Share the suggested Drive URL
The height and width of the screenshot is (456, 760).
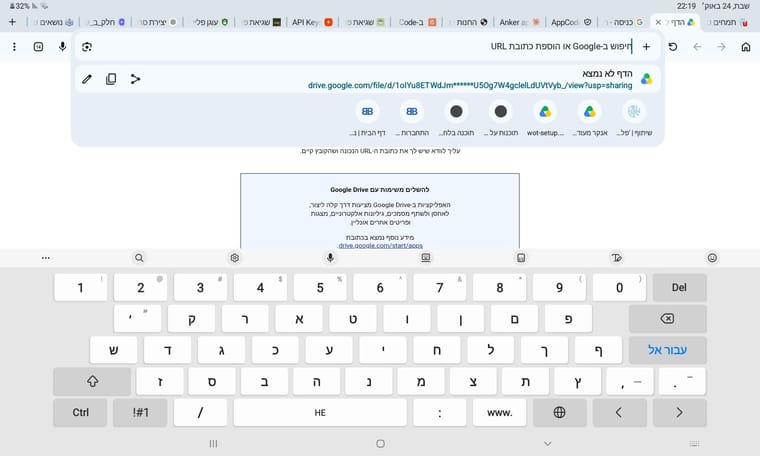pyautogui.click(x=135, y=79)
